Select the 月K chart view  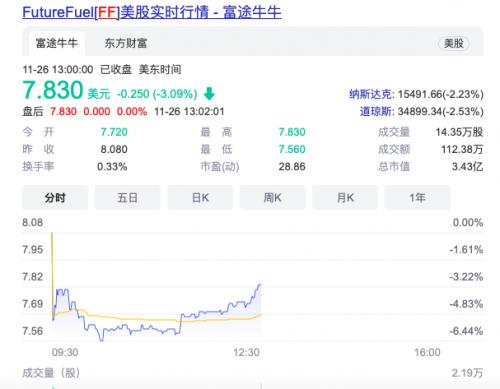tap(345, 198)
